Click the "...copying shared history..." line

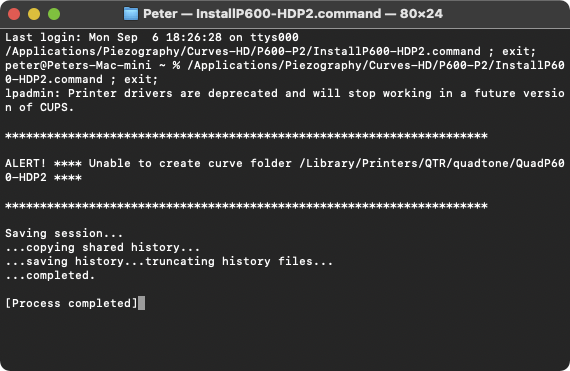pyautogui.click(x=103, y=247)
